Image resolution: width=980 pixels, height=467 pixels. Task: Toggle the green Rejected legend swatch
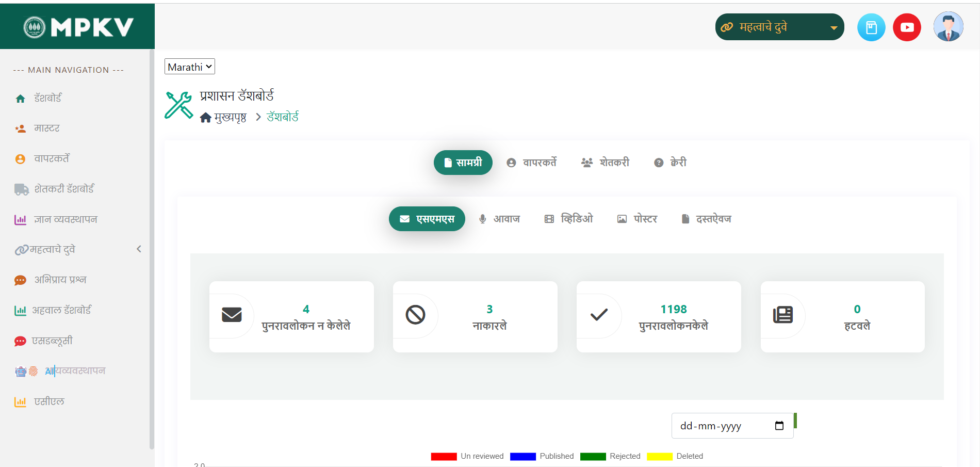[x=593, y=457]
